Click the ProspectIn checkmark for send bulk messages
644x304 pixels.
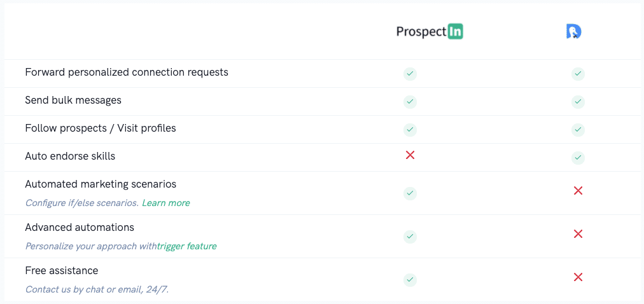tap(410, 102)
